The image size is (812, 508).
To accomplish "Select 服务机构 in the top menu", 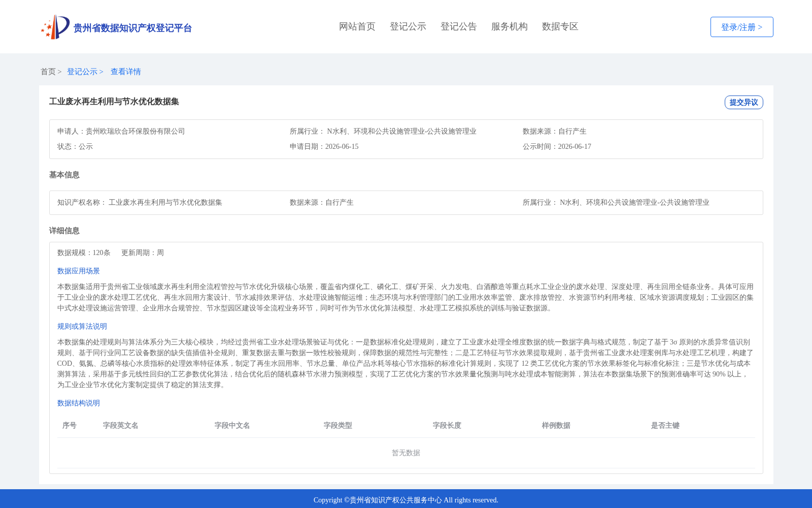I will click(x=510, y=26).
